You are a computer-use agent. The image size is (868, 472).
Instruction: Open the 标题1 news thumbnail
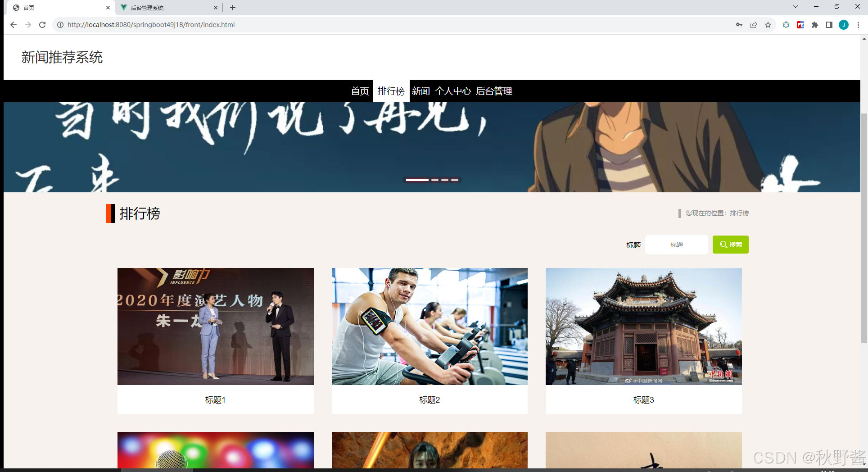pyautogui.click(x=216, y=327)
